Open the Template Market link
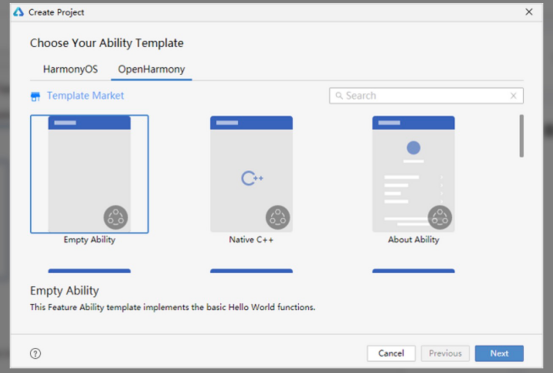 [86, 96]
